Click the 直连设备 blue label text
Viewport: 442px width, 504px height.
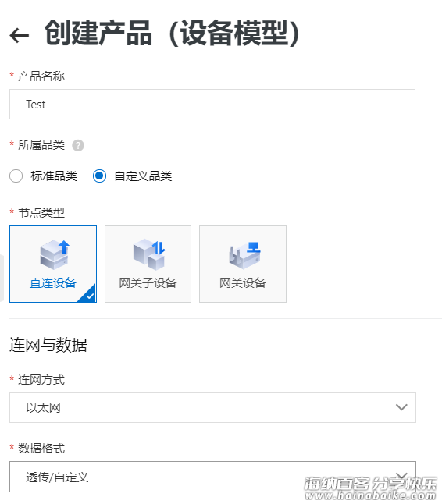[x=53, y=283]
